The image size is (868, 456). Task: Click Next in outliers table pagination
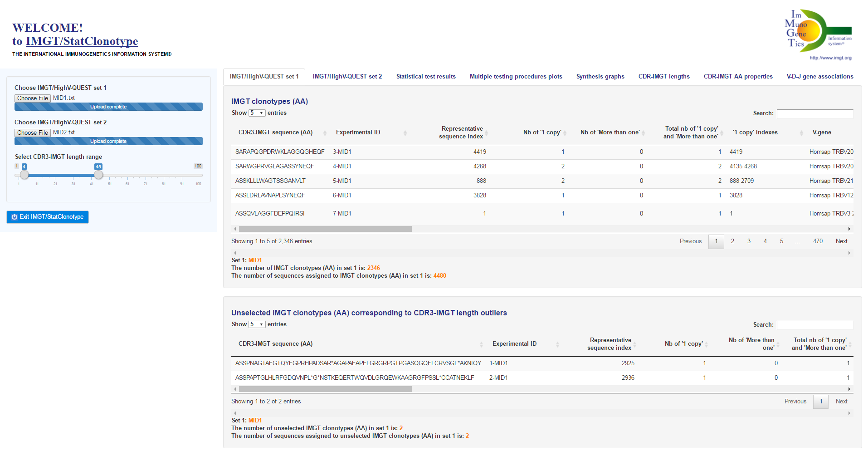click(841, 402)
